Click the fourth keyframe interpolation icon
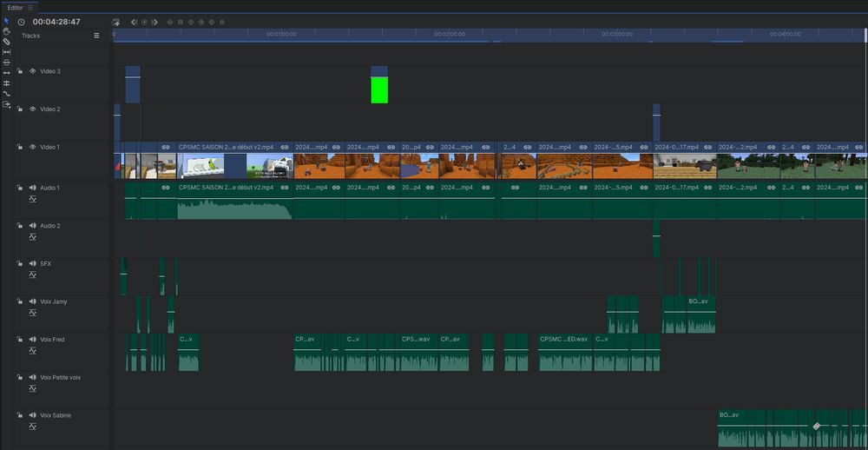Viewport: 868px width, 450px height. (x=201, y=23)
